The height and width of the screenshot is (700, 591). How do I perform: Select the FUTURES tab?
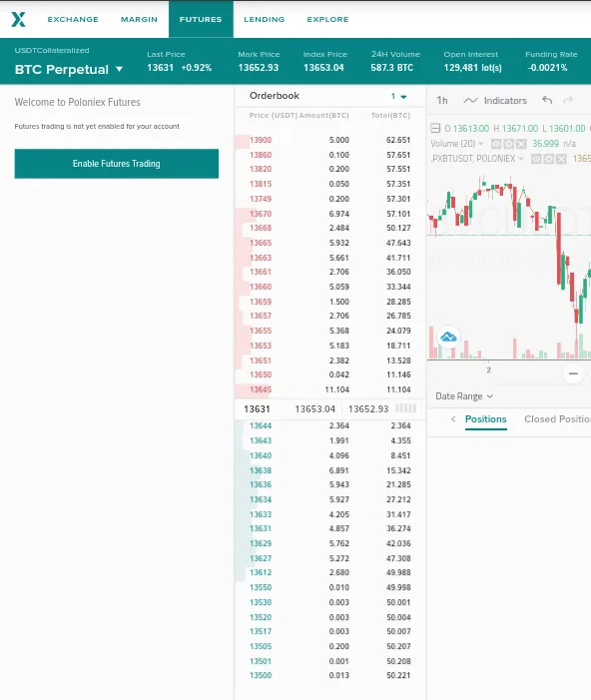201,19
